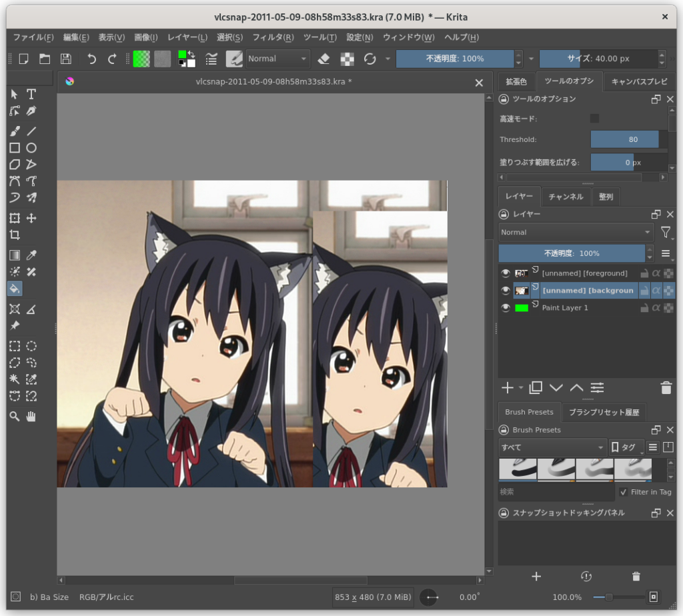Select the Fill bucket tool
The image size is (683, 616).
click(x=15, y=289)
